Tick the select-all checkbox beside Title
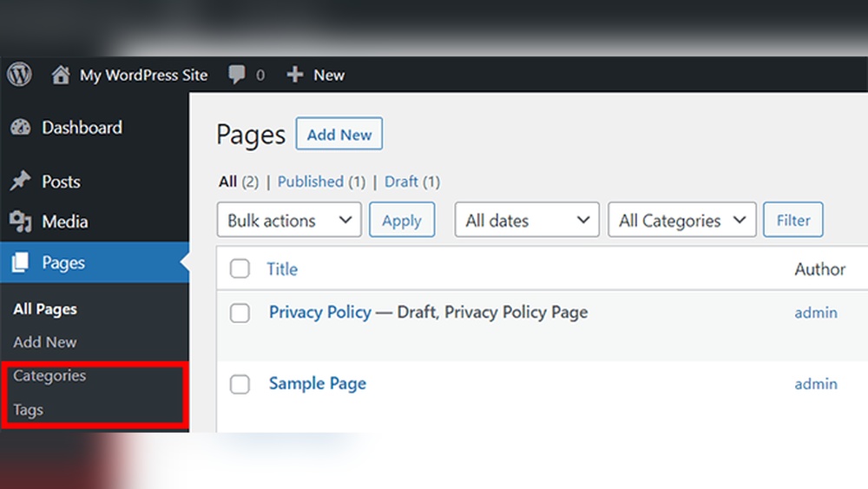Screen dimensions: 868x489 (x=240, y=268)
